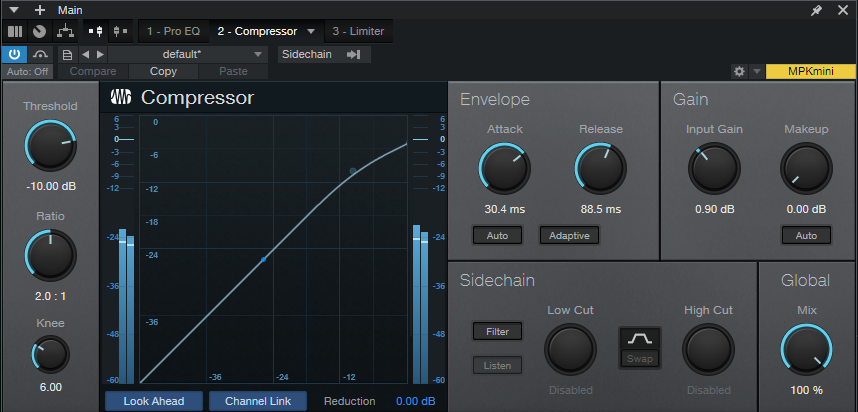Image resolution: width=858 pixels, height=412 pixels.
Task: Switch to the 1 - Pro EQ tab
Action: coord(173,31)
